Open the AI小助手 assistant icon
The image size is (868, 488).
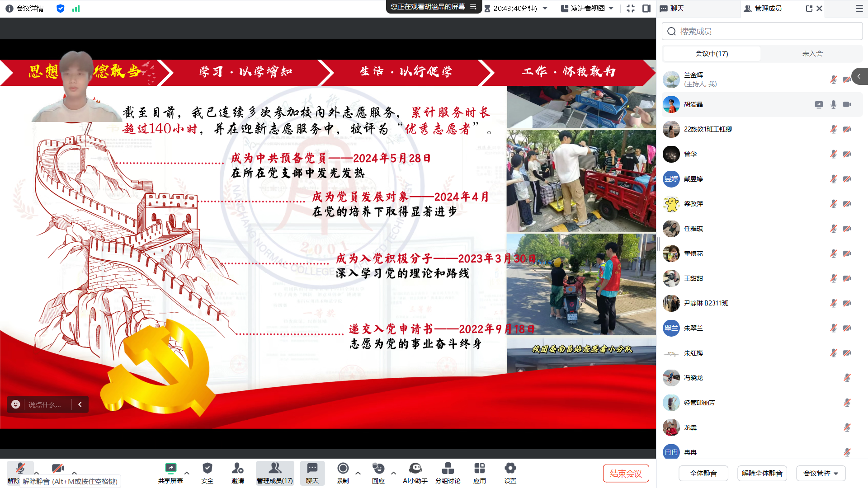pyautogui.click(x=415, y=469)
